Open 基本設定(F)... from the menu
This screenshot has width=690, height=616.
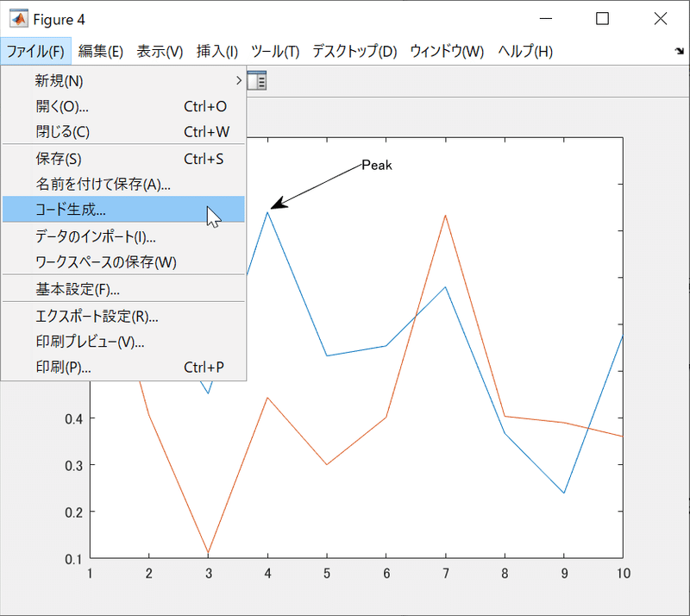pyautogui.click(x=123, y=289)
